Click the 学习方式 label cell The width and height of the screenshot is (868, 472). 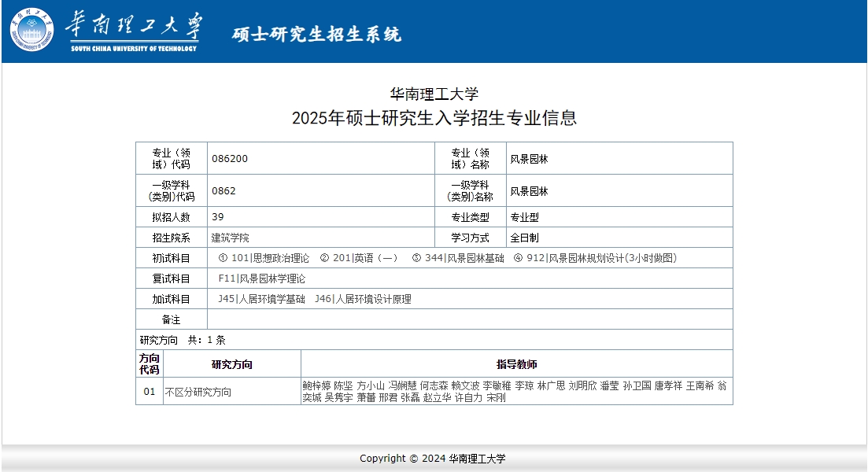(x=471, y=238)
